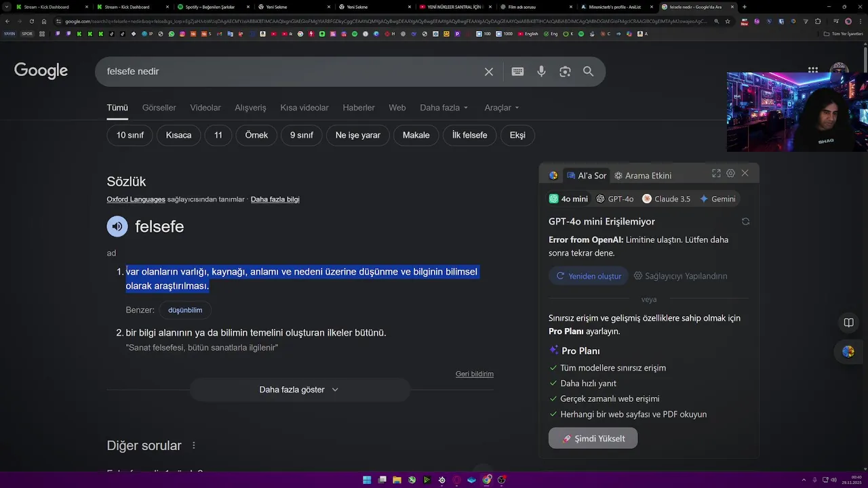Click the Şimdi Yükselt upgrade button
Screen dimensions: 868x488
(x=593, y=439)
